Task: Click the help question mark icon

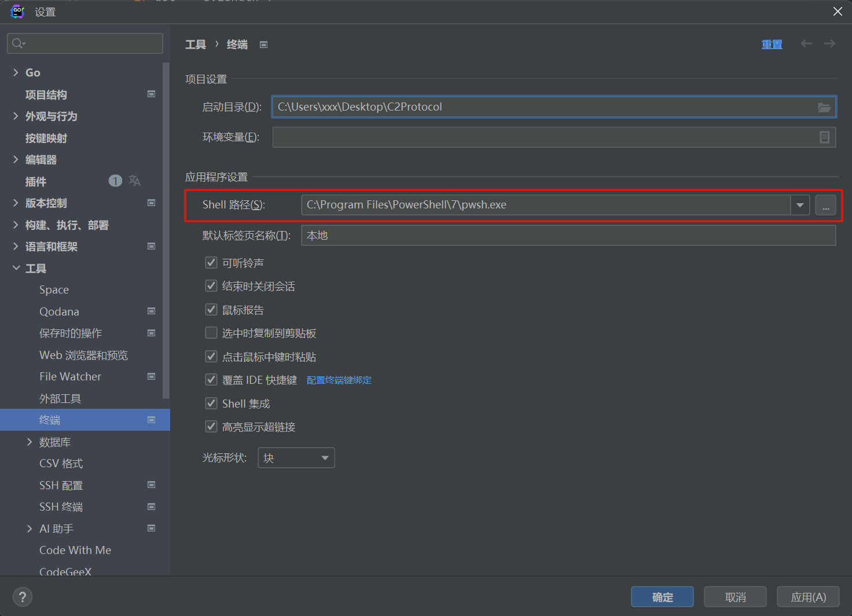Action: (x=23, y=597)
